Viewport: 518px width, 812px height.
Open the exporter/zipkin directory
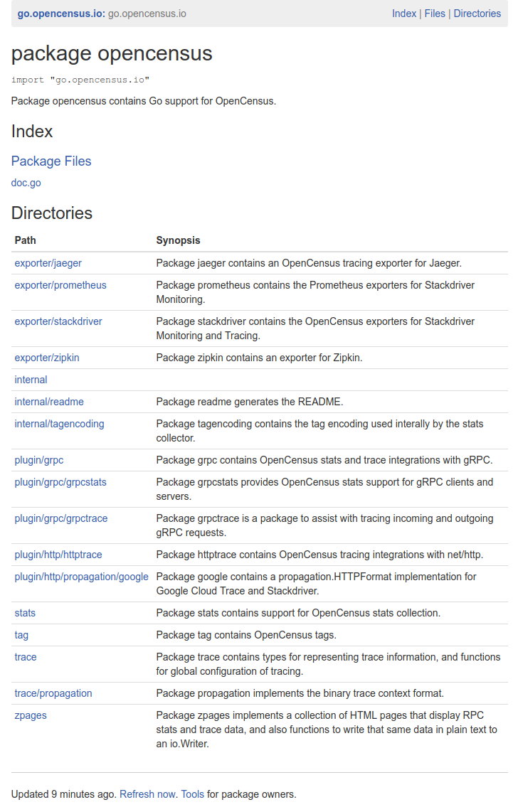47,358
